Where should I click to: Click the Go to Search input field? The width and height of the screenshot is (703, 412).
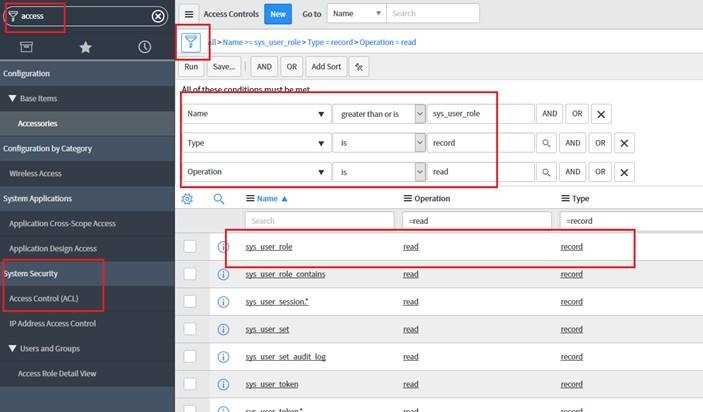tap(429, 15)
